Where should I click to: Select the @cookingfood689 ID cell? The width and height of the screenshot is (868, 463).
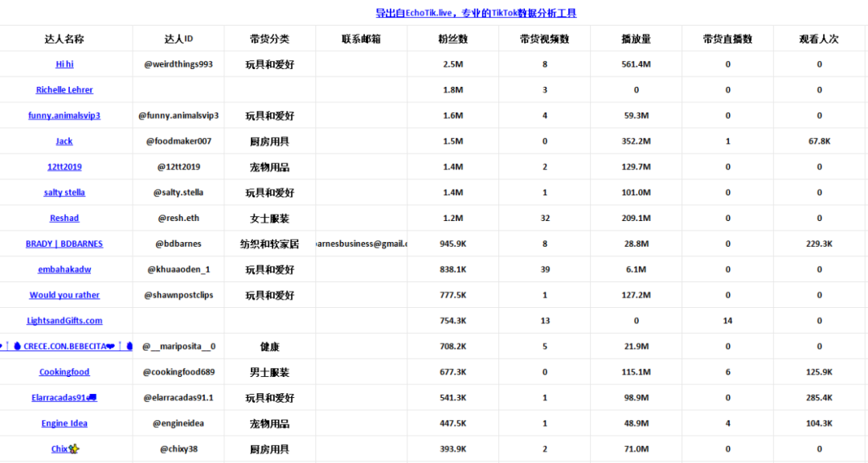pyautogui.click(x=178, y=372)
